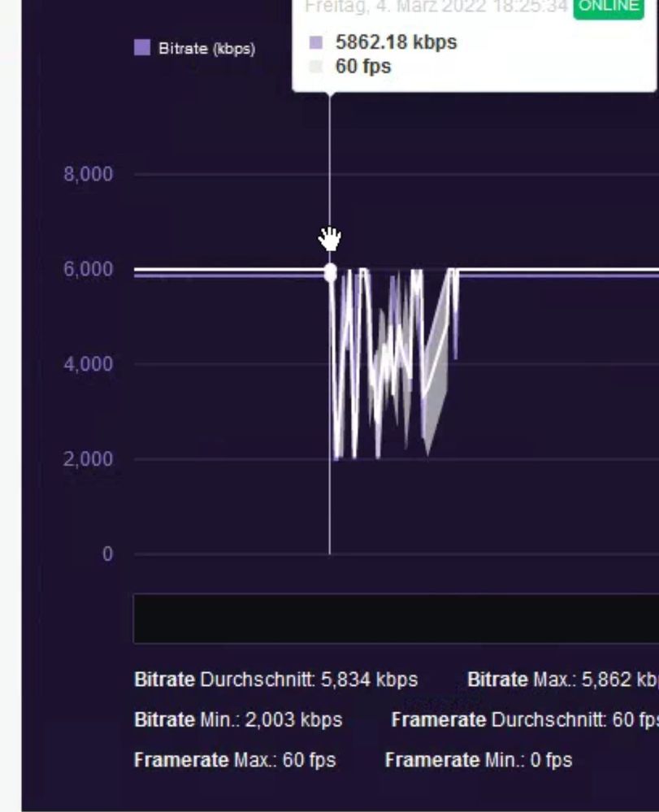Screen dimensions: 659x812
Task: Click the Bitrate Durchschnitt 5,834 kbps stat
Action: click(x=276, y=680)
